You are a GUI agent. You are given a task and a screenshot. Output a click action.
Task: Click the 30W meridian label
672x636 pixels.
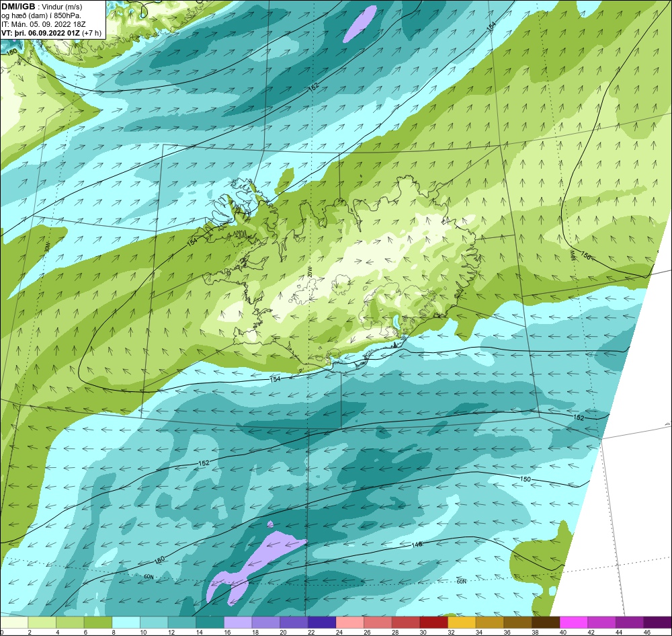point(47,247)
